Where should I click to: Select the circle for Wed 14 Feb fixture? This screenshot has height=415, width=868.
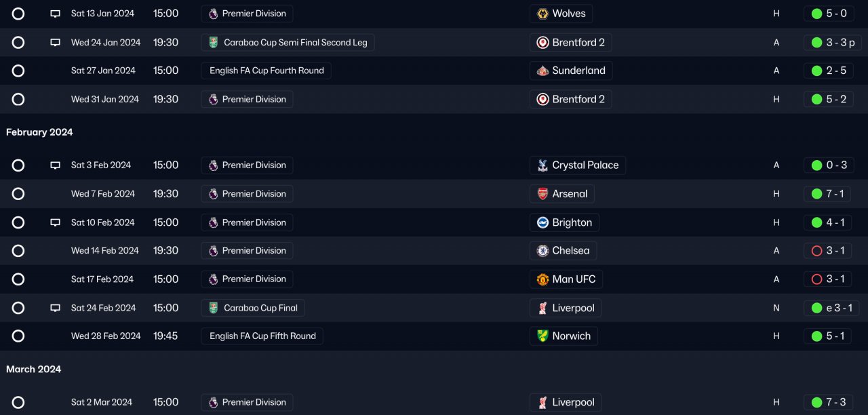(18, 251)
